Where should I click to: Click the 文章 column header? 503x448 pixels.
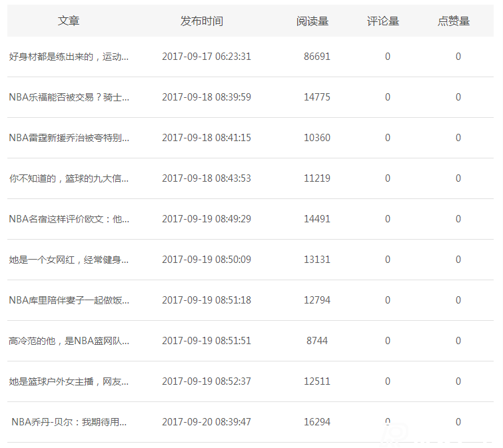[x=69, y=21]
